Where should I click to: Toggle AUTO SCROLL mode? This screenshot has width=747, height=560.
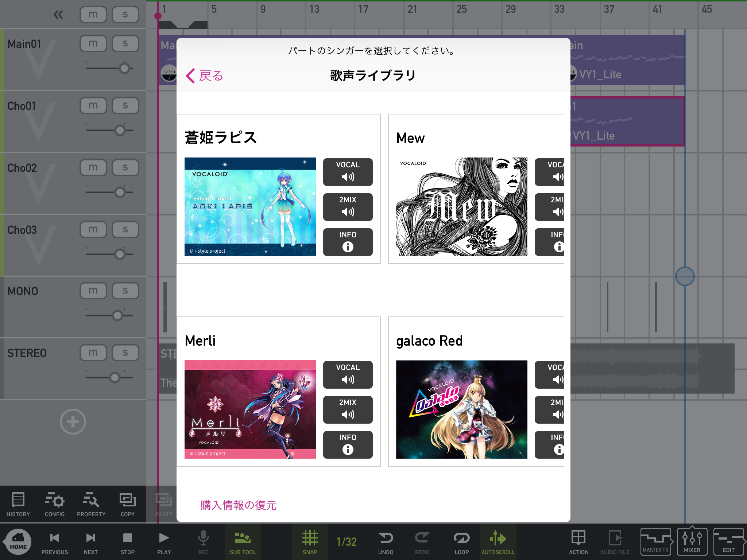[x=498, y=542]
